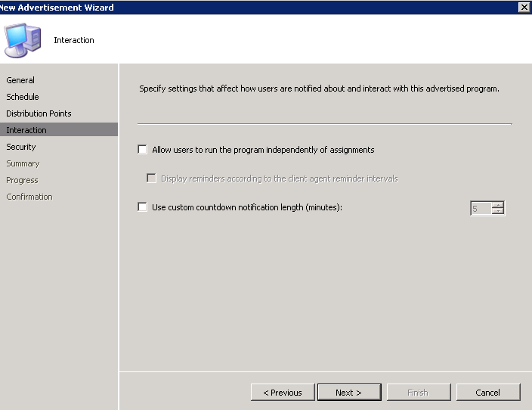Image resolution: width=532 pixels, height=410 pixels.
Task: Check Display reminders according to client agent intervals
Action: click(151, 179)
